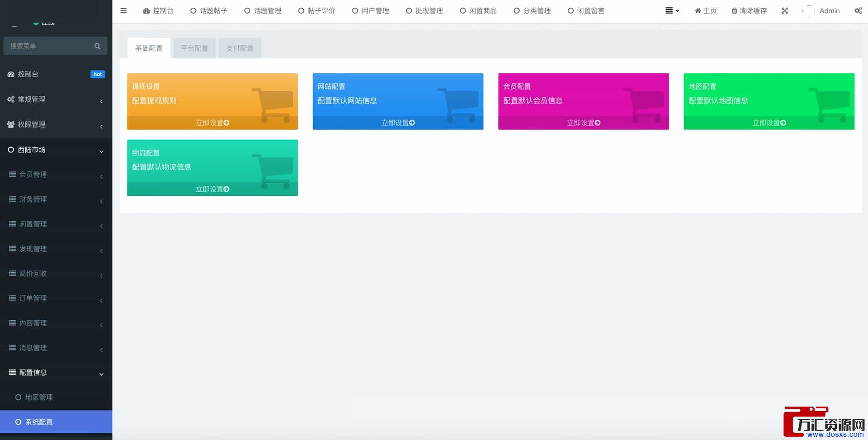Select 系统配置 in the sidebar

[x=56, y=422]
